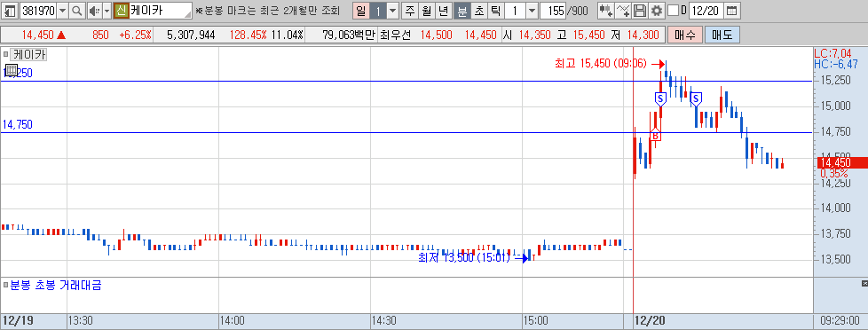
Task: Expand the stock code 381970 dropdown
Action: click(x=62, y=11)
